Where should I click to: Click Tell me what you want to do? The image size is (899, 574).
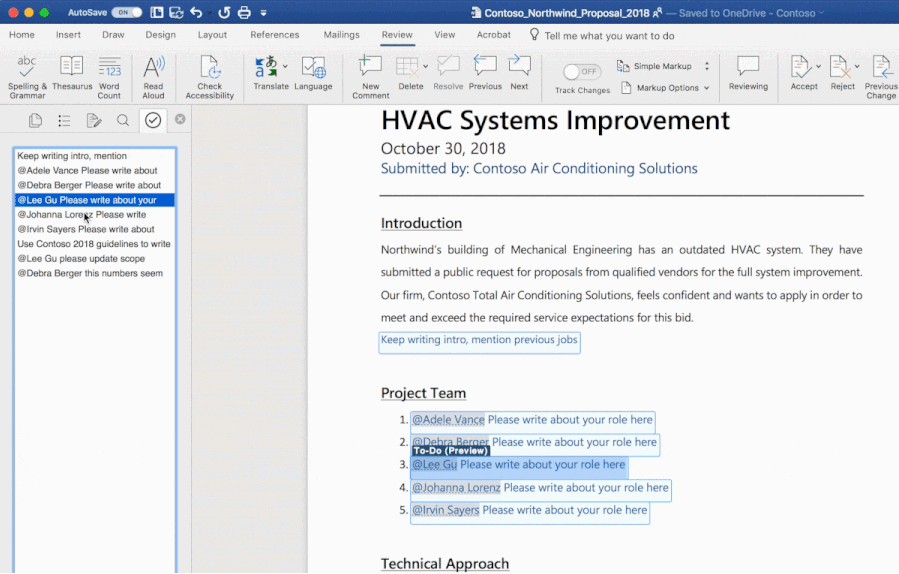(x=602, y=36)
